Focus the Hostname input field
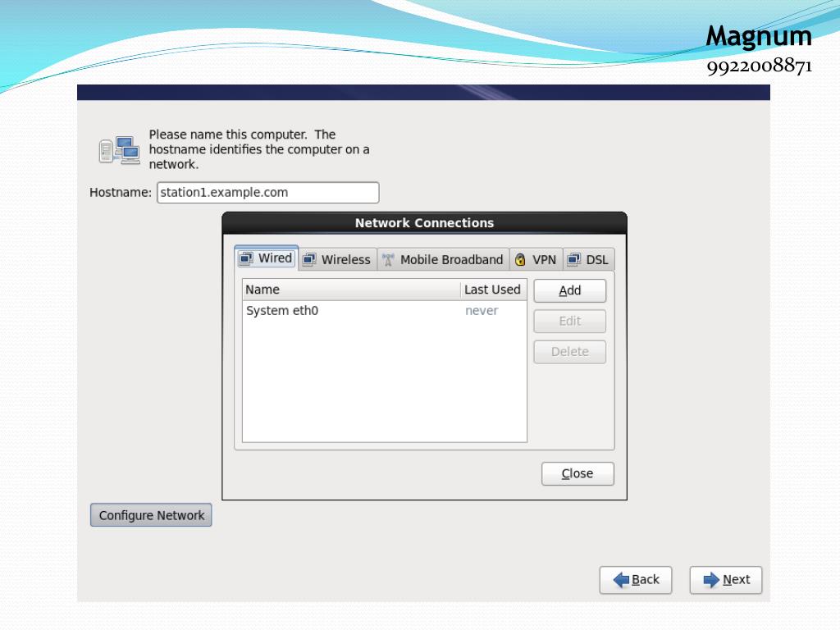 [x=268, y=193]
